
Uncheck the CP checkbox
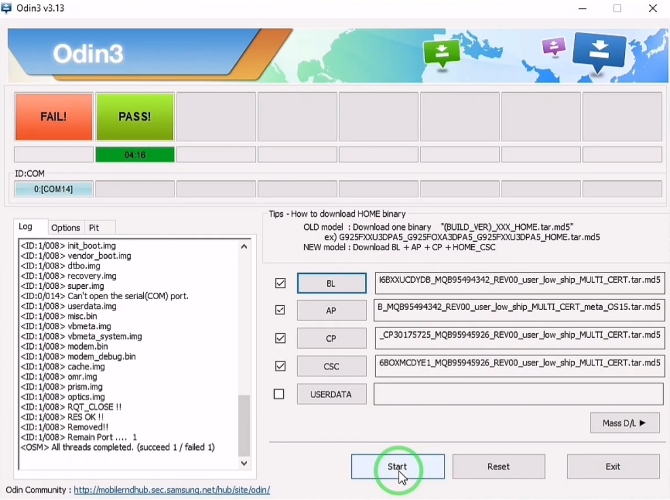click(x=280, y=338)
